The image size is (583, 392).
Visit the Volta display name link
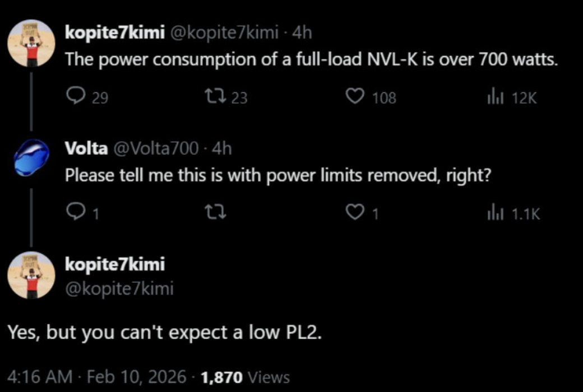point(86,148)
